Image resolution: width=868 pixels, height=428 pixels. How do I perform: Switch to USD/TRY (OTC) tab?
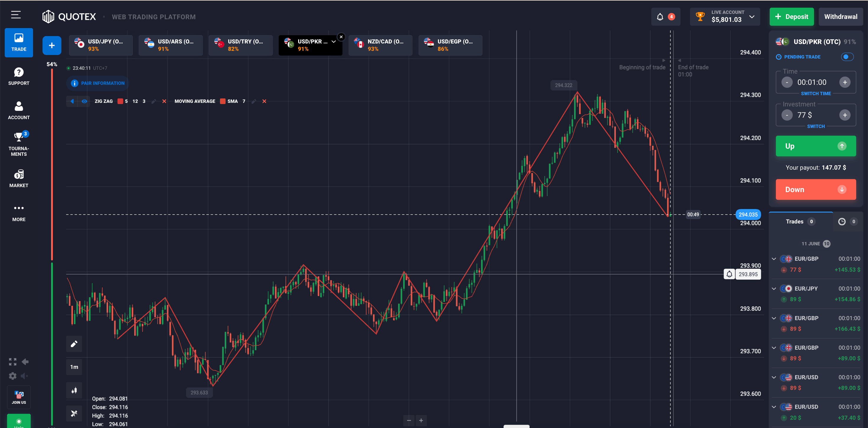tap(241, 45)
